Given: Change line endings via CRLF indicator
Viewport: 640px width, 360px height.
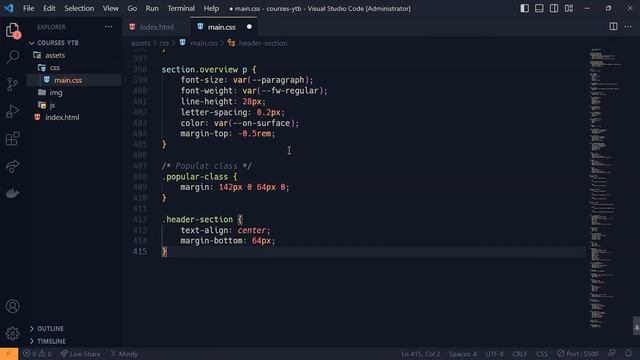Looking at the screenshot, I should click(x=520, y=354).
